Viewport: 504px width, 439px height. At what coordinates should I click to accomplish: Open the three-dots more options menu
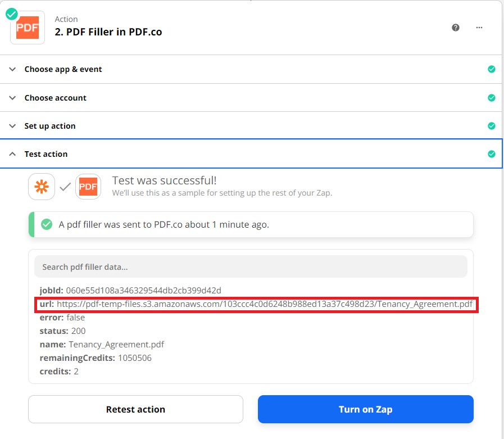click(479, 28)
